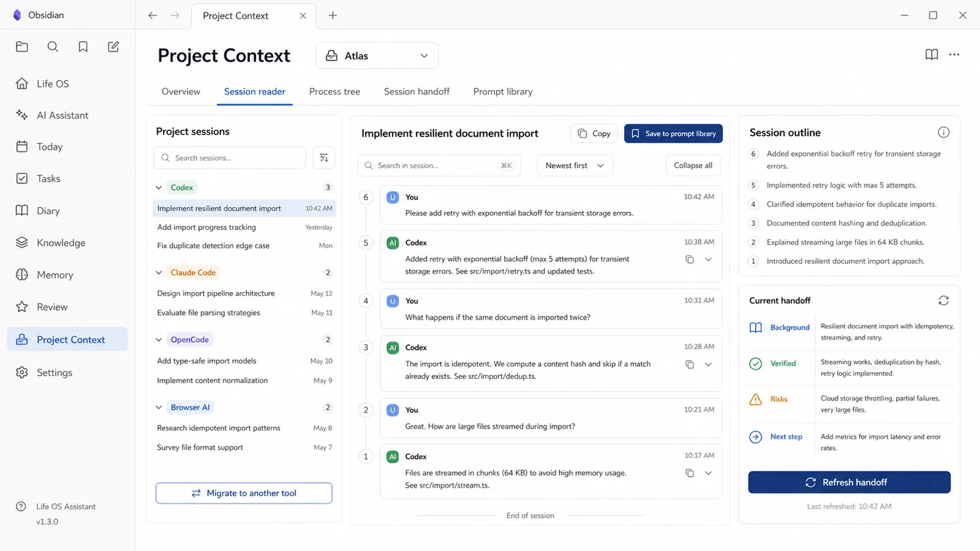Open Survey file format support session
This screenshot has width=980, height=551.
pos(244,447)
